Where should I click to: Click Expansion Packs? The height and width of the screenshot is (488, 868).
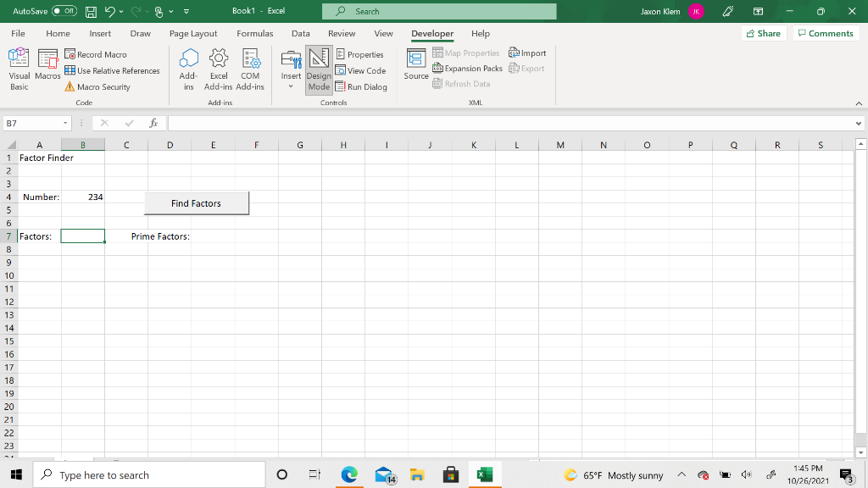[467, 69]
